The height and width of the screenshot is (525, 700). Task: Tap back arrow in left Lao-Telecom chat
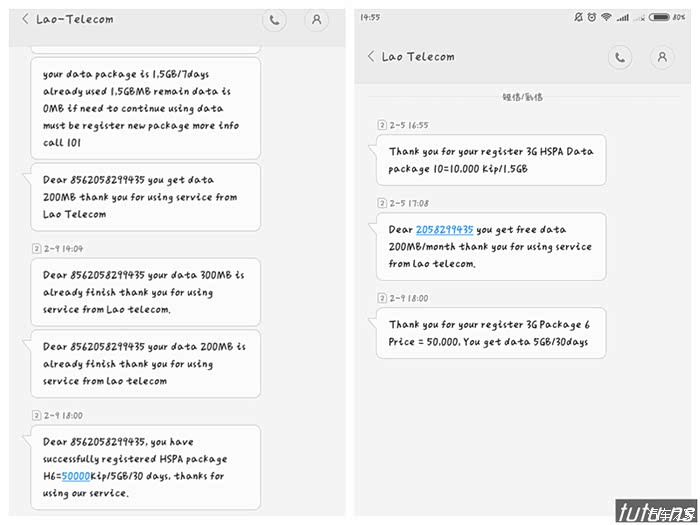[25, 19]
